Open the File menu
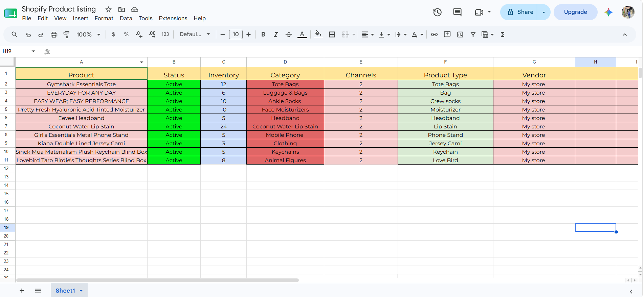644x297 pixels. [x=26, y=18]
